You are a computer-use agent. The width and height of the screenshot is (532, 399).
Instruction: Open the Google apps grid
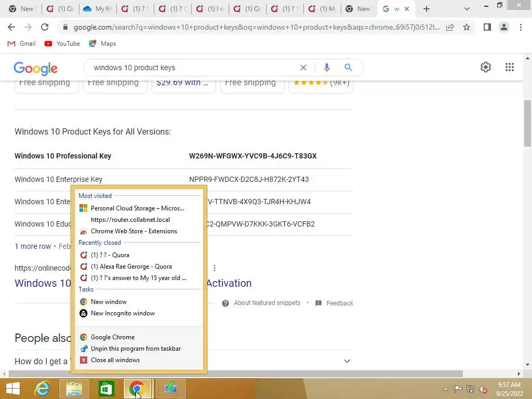[x=509, y=67]
